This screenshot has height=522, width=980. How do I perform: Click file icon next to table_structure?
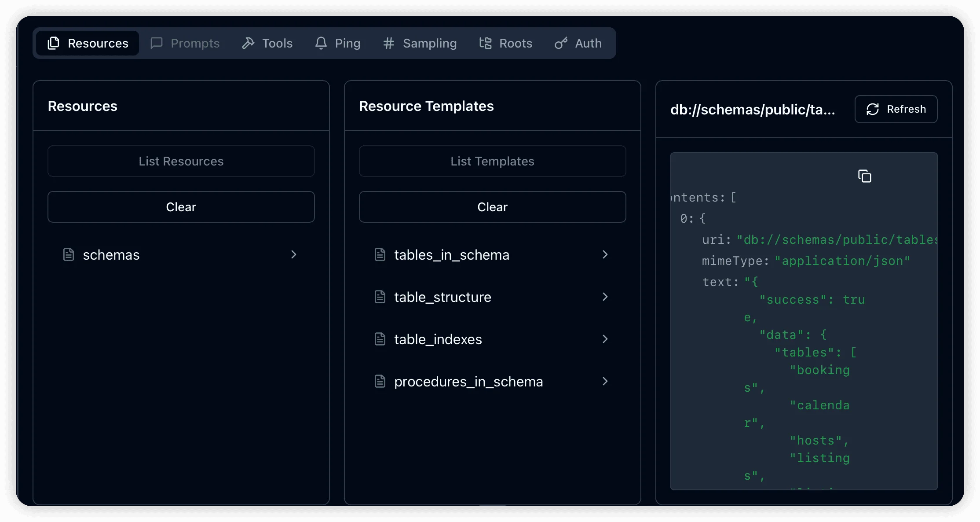(x=380, y=297)
